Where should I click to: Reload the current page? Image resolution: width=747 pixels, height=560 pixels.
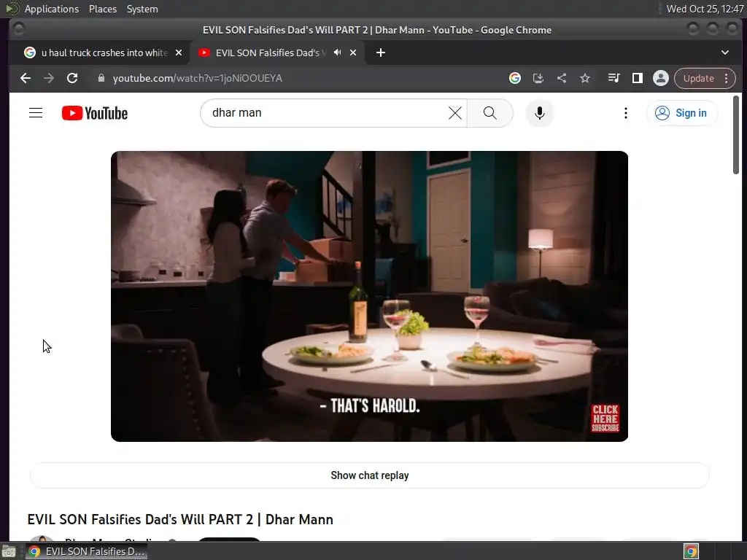coord(72,78)
